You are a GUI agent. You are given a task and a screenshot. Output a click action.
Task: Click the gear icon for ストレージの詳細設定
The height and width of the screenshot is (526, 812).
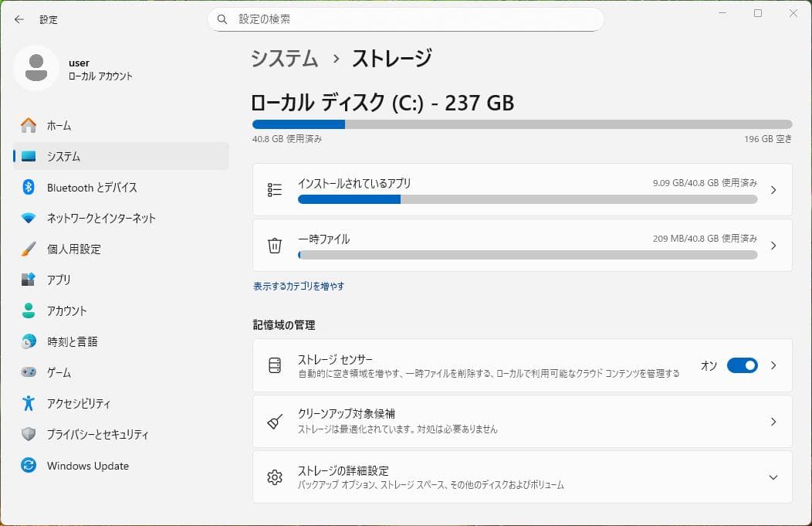tap(274, 478)
